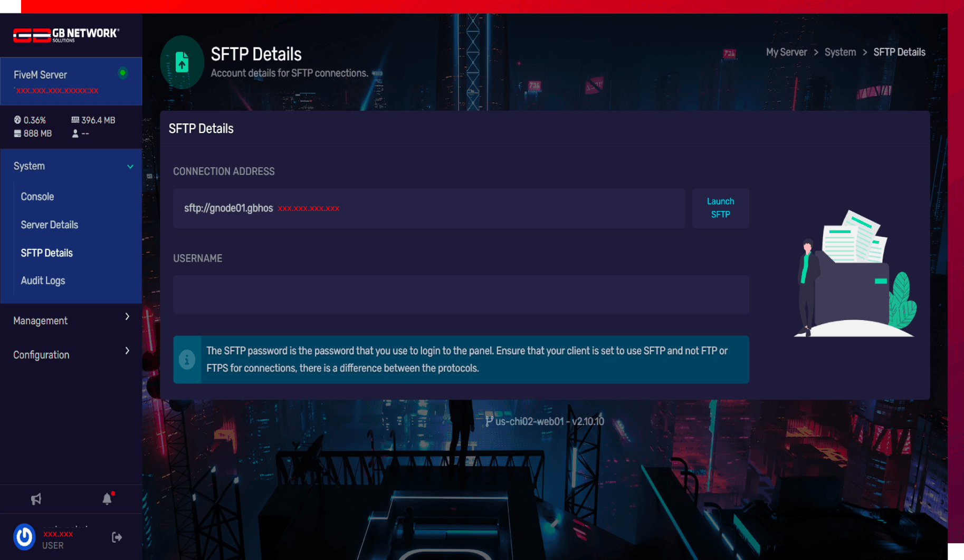Click the green SFTP file upload icon

(x=182, y=62)
